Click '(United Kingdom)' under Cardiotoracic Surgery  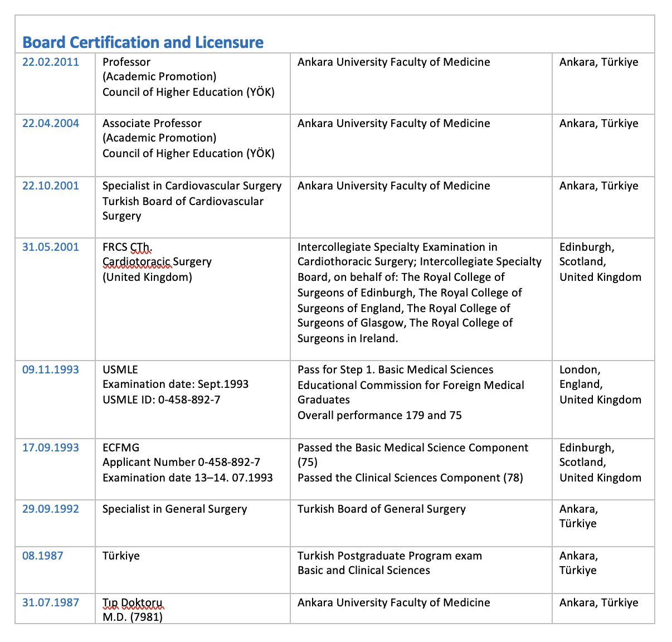147,277
